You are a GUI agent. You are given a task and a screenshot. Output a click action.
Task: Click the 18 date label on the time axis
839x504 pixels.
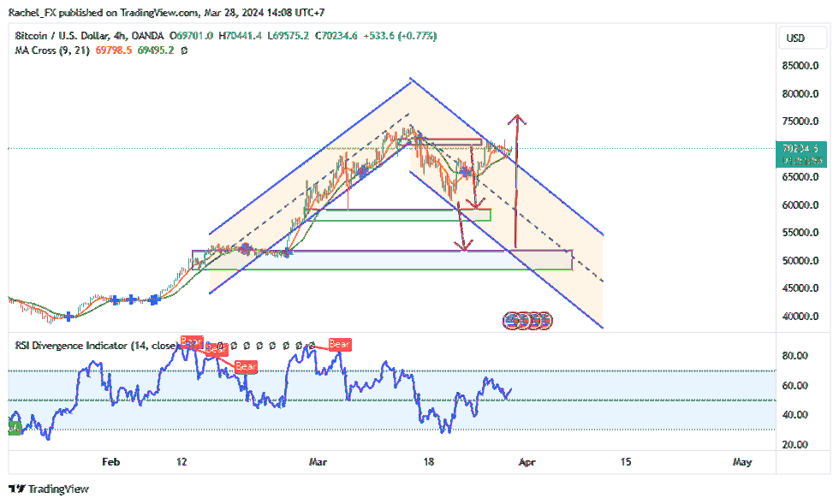tap(429, 462)
